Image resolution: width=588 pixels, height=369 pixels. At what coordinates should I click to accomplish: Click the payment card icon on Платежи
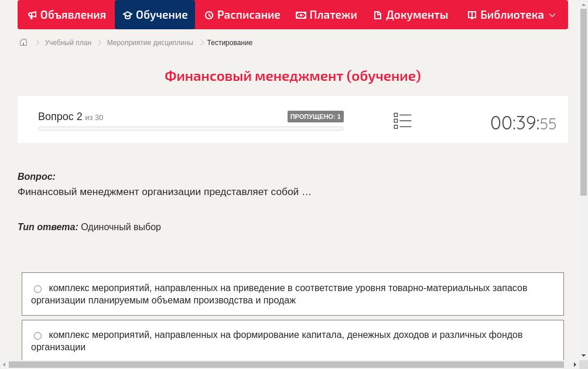301,15
